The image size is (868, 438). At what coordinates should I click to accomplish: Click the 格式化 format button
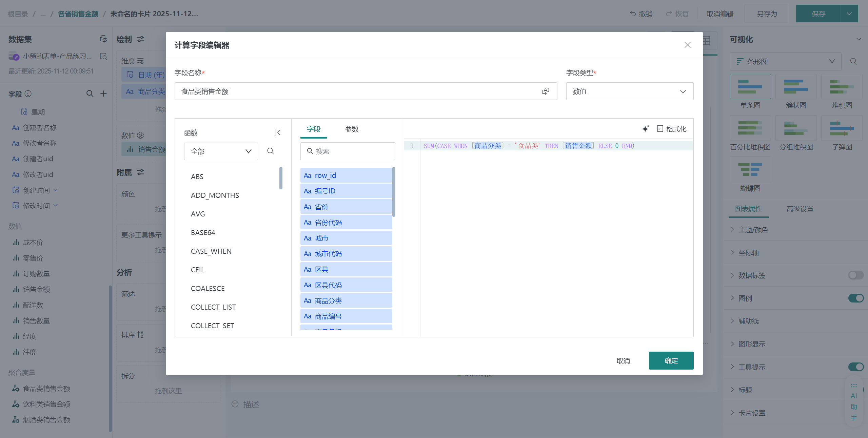pos(671,129)
